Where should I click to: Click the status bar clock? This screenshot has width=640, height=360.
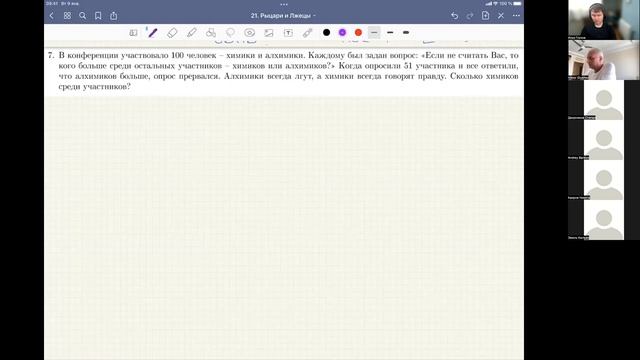click(52, 3)
